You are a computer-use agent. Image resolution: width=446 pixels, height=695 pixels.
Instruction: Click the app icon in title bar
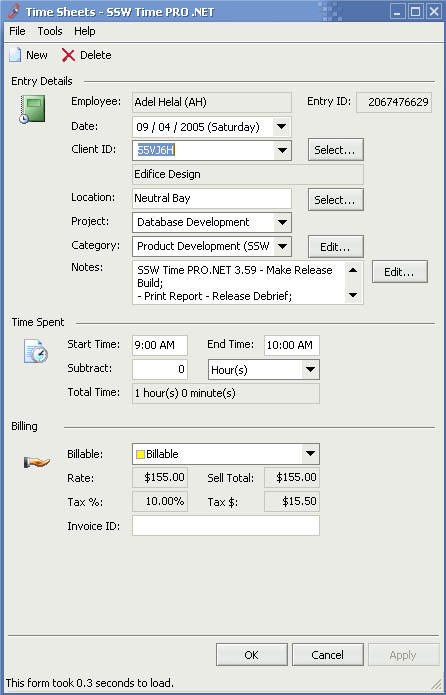coord(13,11)
